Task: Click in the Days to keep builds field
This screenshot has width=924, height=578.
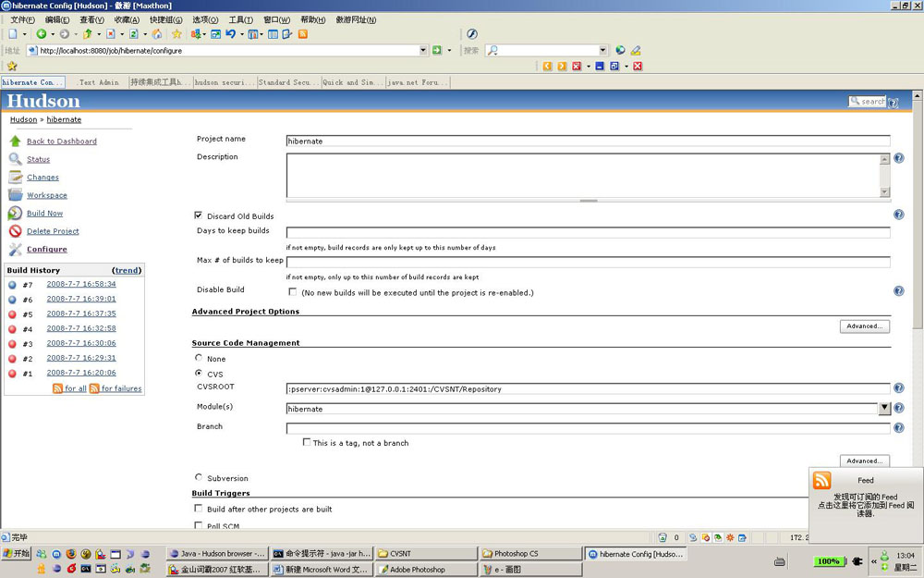Action: (x=588, y=232)
